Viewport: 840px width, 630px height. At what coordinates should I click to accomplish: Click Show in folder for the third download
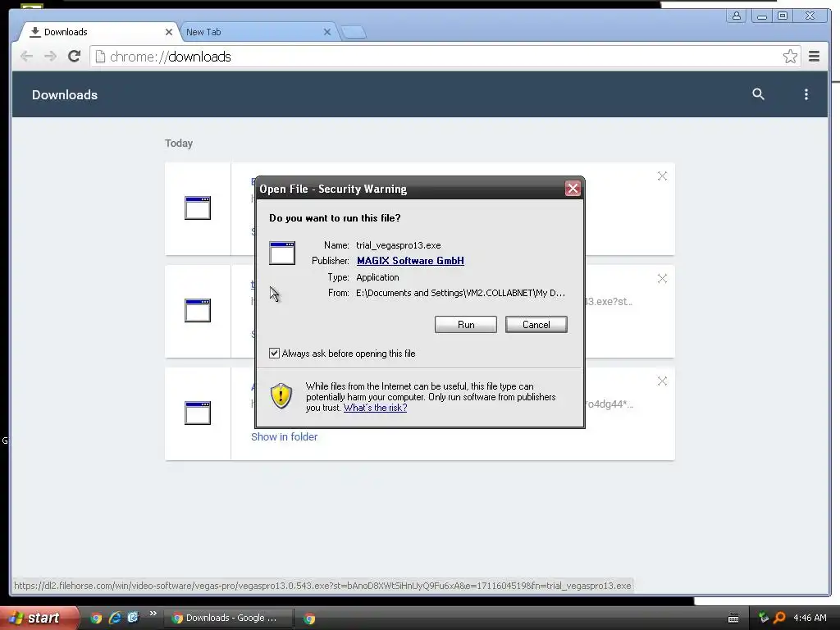click(x=285, y=437)
